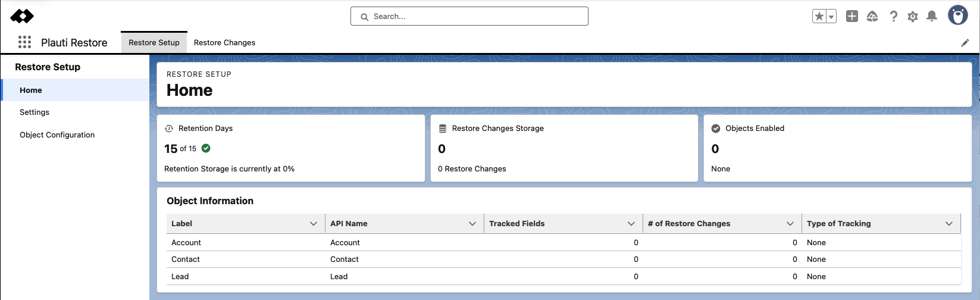The height and width of the screenshot is (300, 980).
Task: Click the Retention Days clock icon
Action: click(x=169, y=129)
